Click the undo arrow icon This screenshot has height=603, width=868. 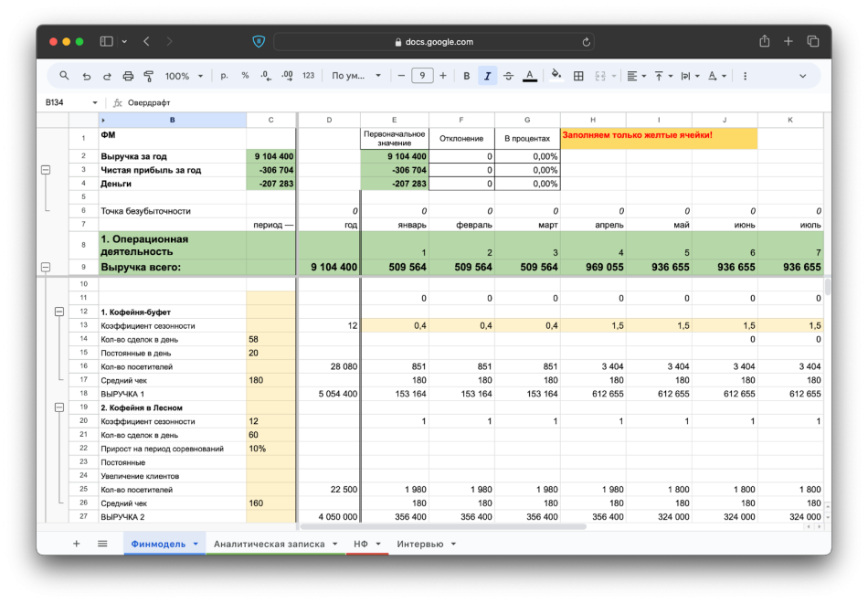(87, 76)
